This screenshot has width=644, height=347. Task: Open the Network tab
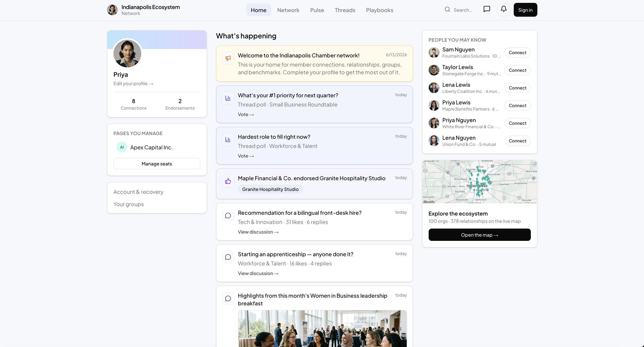point(288,10)
